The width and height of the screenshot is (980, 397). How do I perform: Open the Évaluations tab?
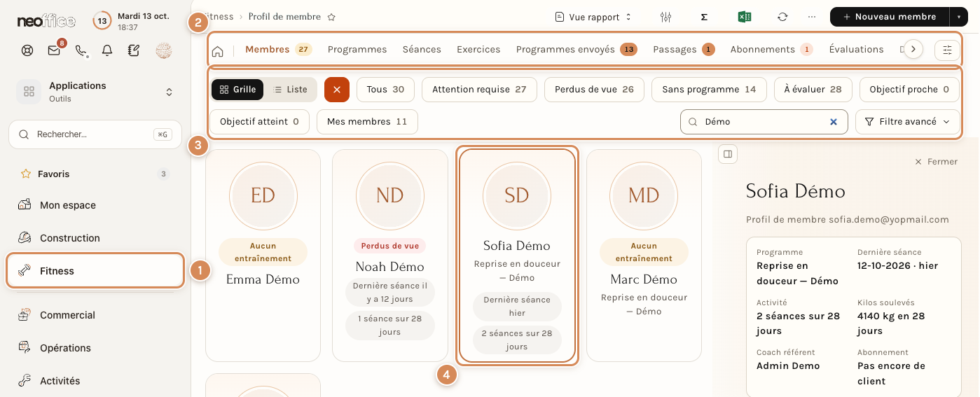click(x=856, y=50)
